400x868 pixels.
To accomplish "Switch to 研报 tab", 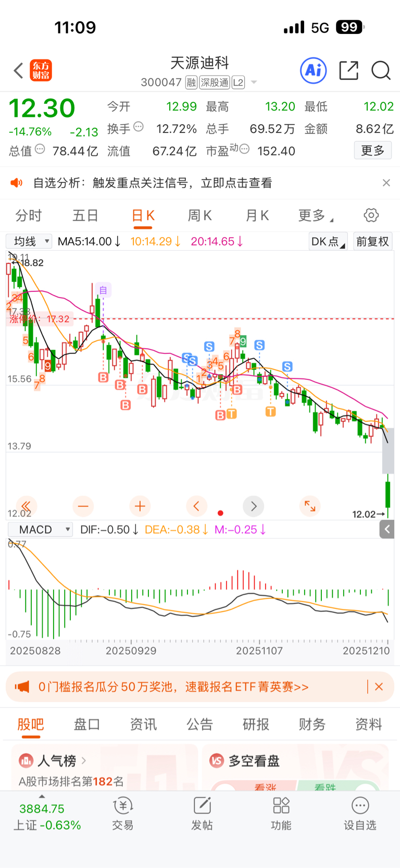I will coord(256,724).
